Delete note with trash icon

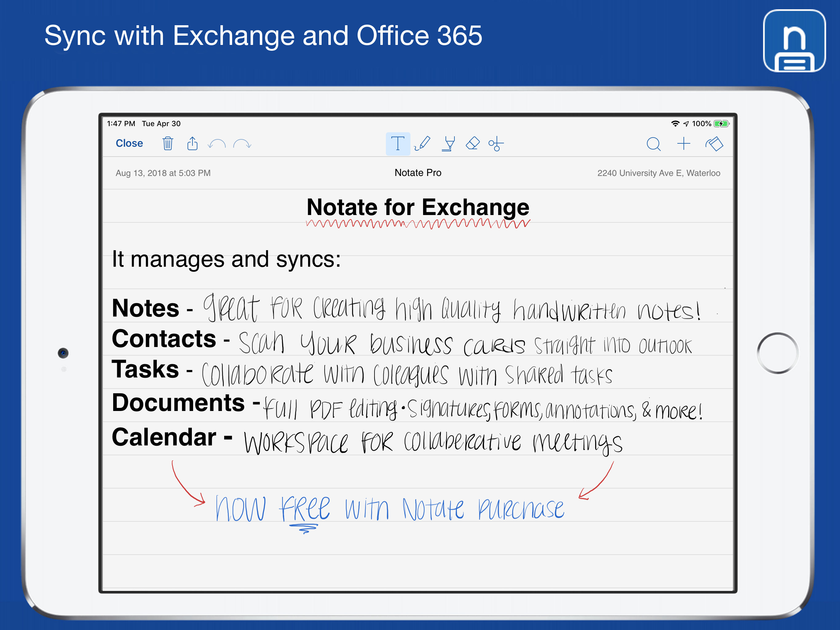click(x=168, y=144)
